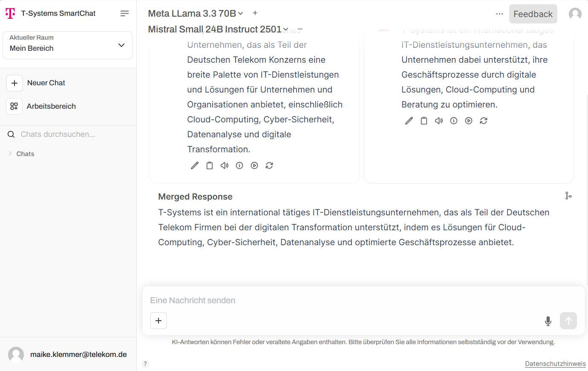The image size is (588, 371).
Task: Edit the Llama response ending in Transformation
Action: tap(195, 165)
